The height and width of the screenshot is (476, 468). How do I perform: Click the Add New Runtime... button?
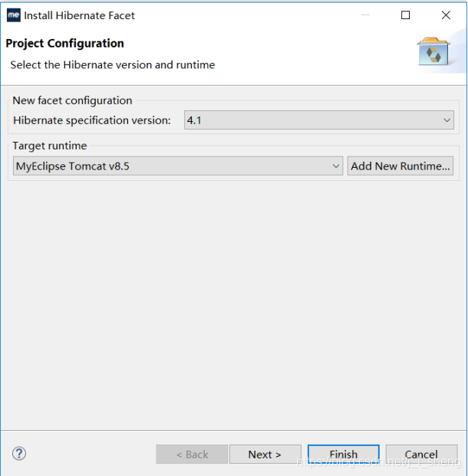pyautogui.click(x=400, y=166)
